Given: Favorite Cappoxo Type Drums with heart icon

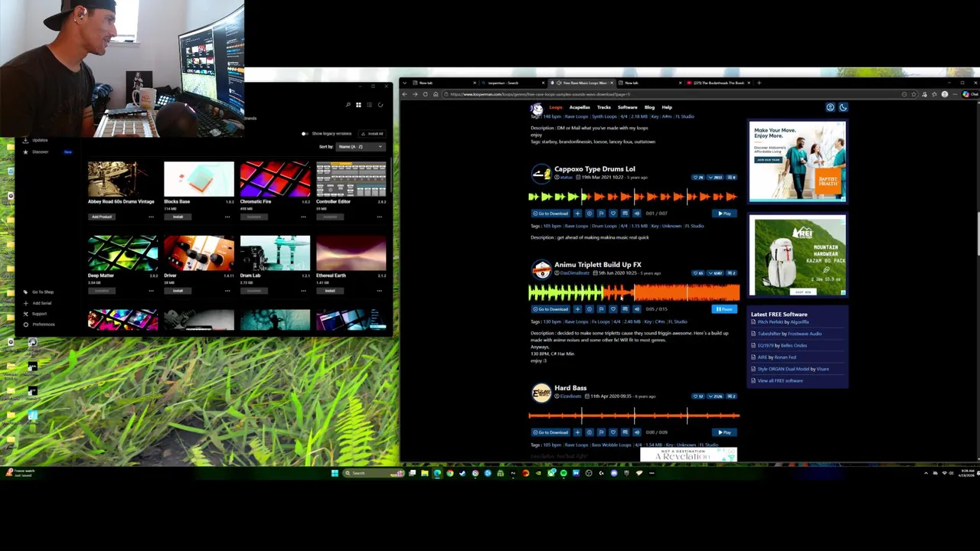Looking at the screenshot, I should [x=613, y=214].
